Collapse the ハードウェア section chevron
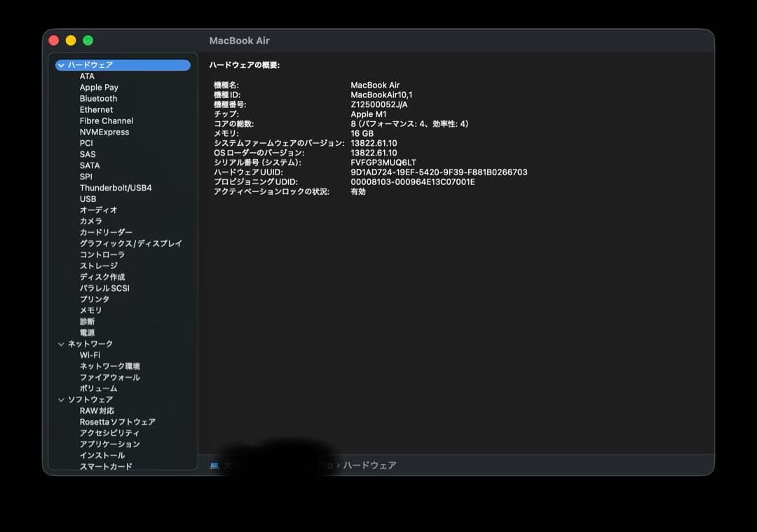Screen dimensions: 757x532 pos(61,65)
